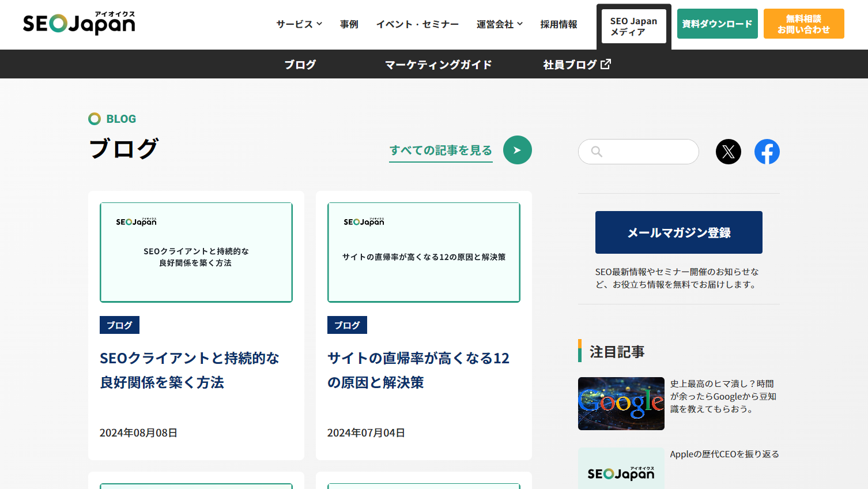Open the 採用情報 menu item
This screenshot has height=489, width=868.
click(559, 24)
